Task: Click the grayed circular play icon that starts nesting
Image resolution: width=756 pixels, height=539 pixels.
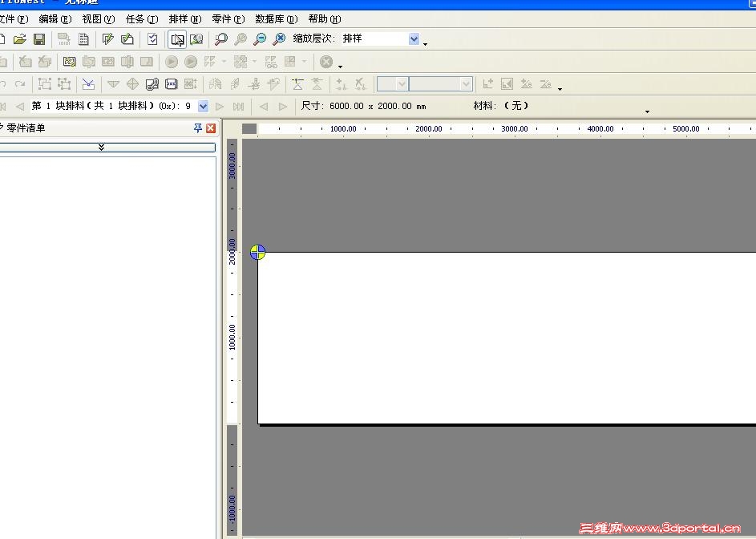Action: pos(171,62)
